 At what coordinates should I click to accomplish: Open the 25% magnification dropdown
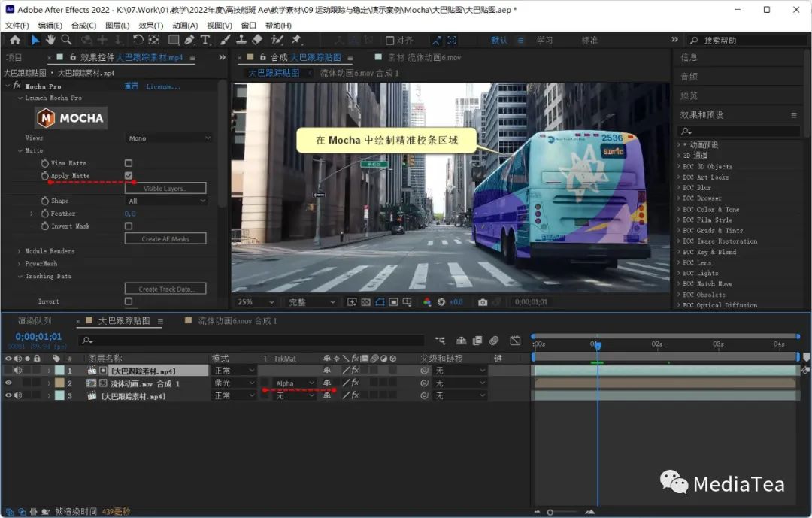point(255,302)
